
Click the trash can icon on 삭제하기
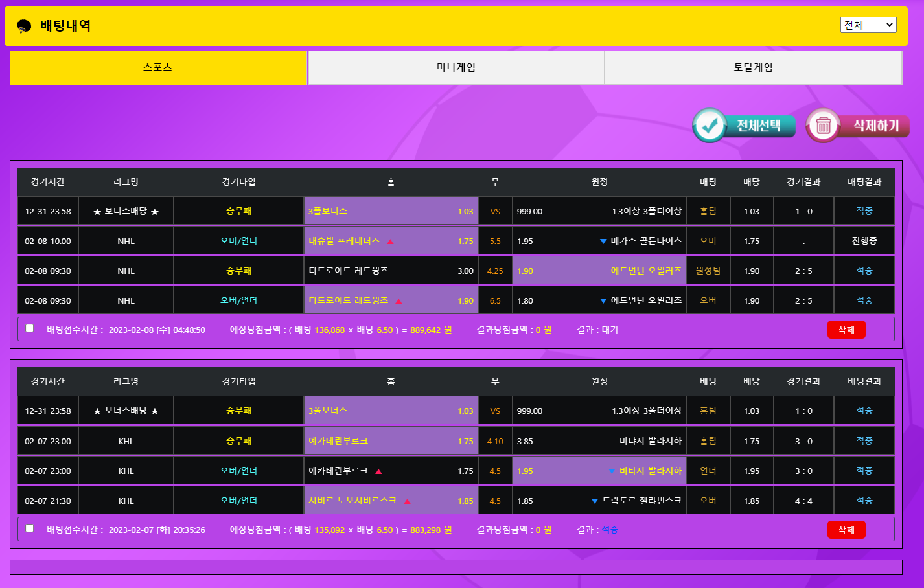[x=823, y=125]
